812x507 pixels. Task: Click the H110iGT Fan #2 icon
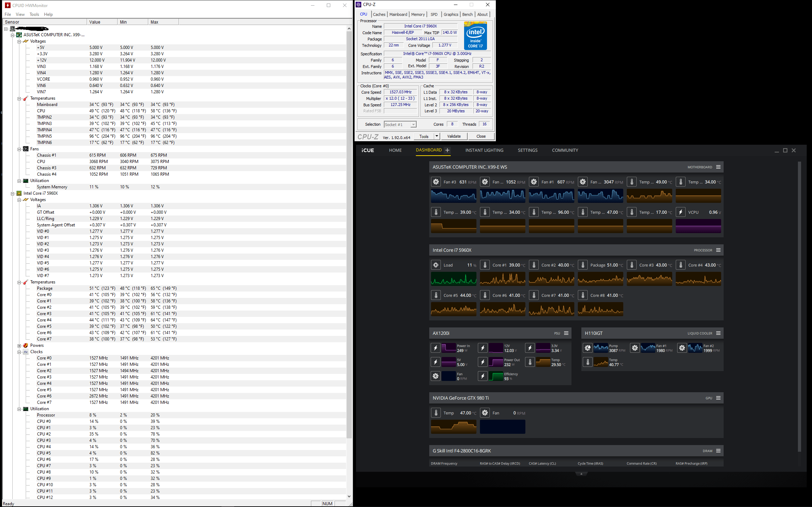tap(682, 348)
